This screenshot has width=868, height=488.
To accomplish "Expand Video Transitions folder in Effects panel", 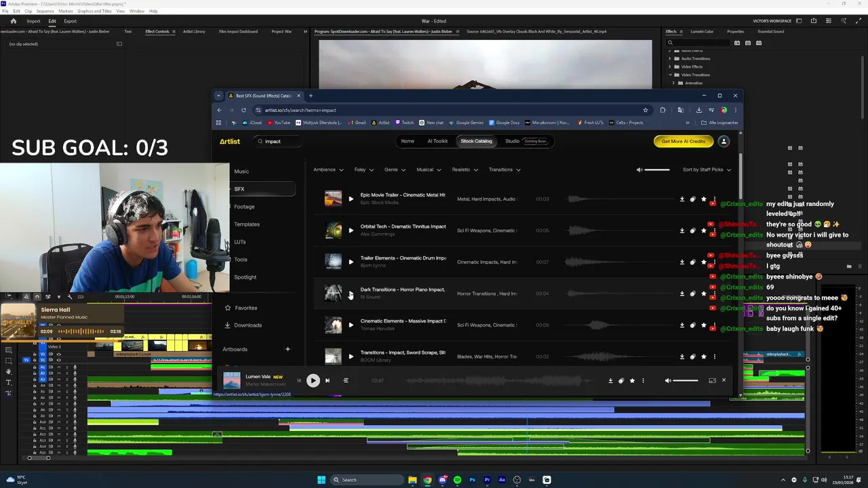I will pos(669,75).
